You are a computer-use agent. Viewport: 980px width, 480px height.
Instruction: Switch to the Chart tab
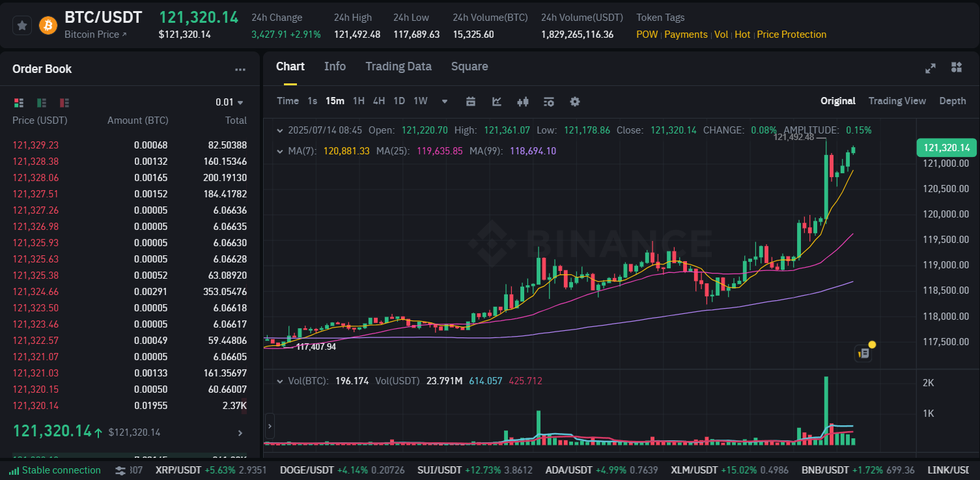click(290, 66)
